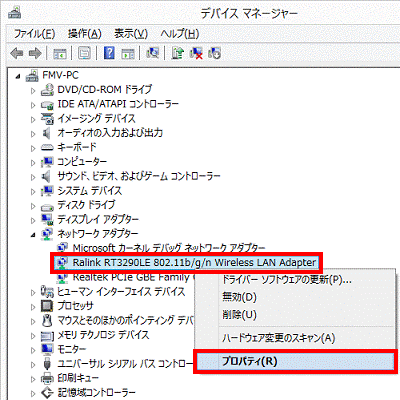Viewport: 400px width, 400px height.
Task: Click the DVD/CD-ROM drive icon
Action: coord(47,90)
